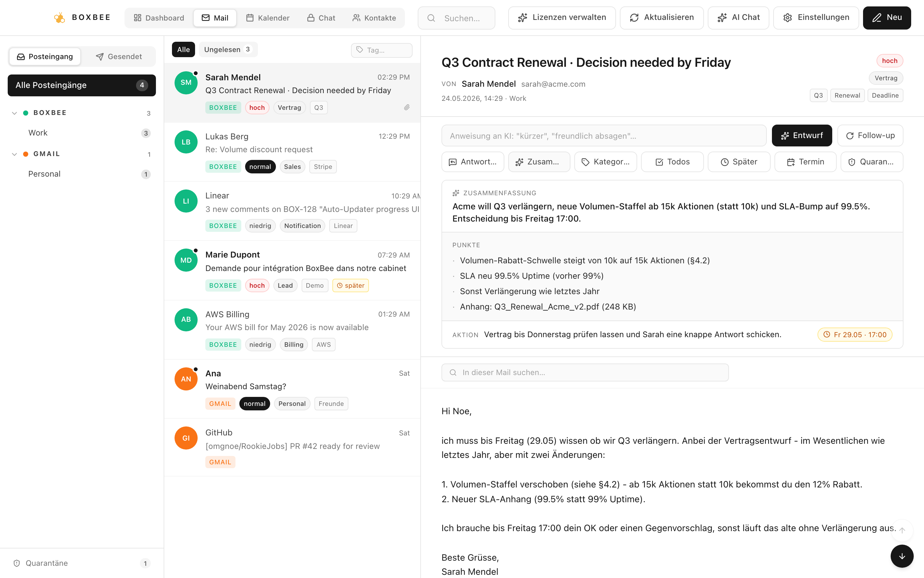The height and width of the screenshot is (578, 924).
Task: Click the Renewal tag in mail header
Action: pos(847,95)
